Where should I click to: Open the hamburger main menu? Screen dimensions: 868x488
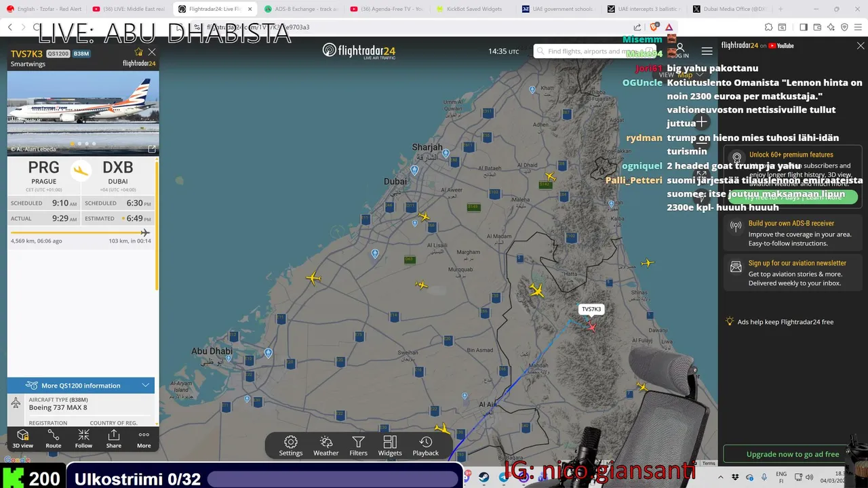[707, 52]
